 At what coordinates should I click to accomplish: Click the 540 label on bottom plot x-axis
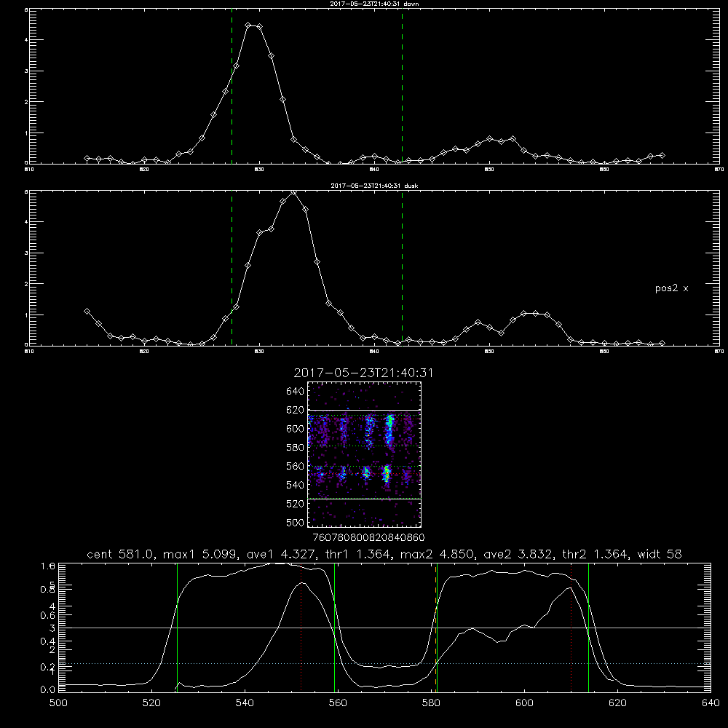tap(245, 703)
